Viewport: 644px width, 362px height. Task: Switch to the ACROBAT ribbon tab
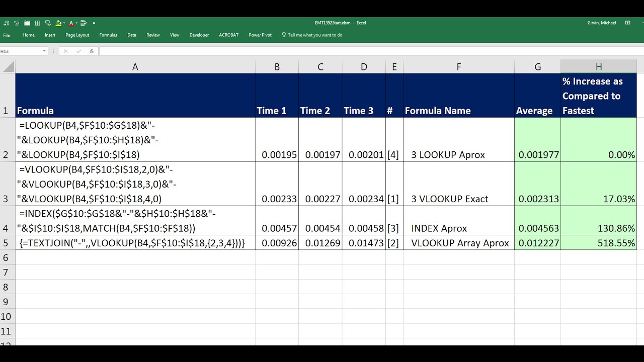[x=228, y=35]
